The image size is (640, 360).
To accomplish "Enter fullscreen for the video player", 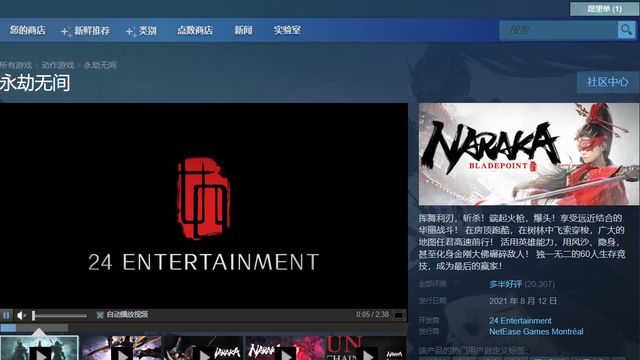I will [399, 315].
